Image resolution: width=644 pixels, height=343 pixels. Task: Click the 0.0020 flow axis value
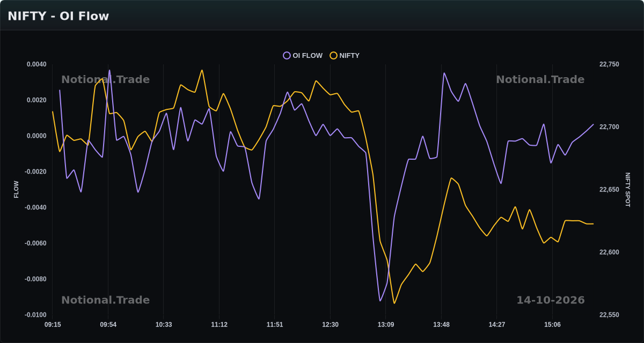[x=36, y=100]
